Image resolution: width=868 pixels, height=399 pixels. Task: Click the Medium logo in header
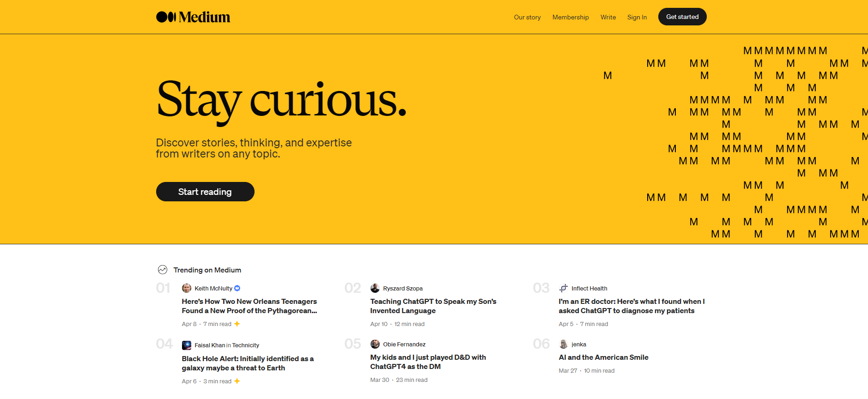(193, 17)
